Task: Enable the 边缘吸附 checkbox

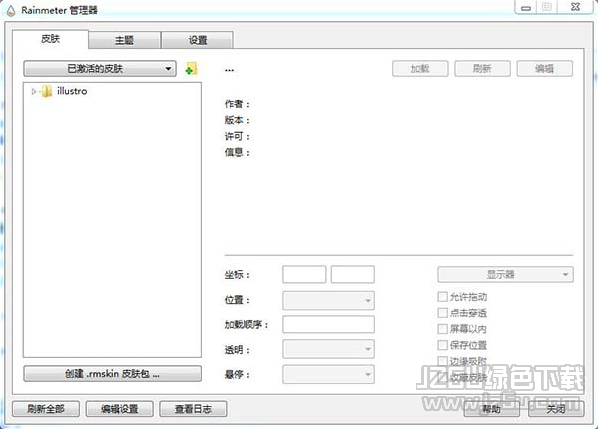Action: pos(442,361)
